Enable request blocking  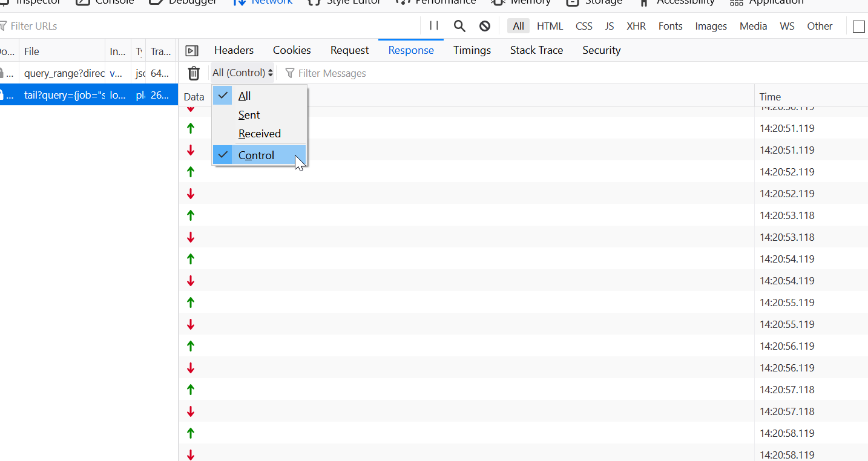(484, 25)
